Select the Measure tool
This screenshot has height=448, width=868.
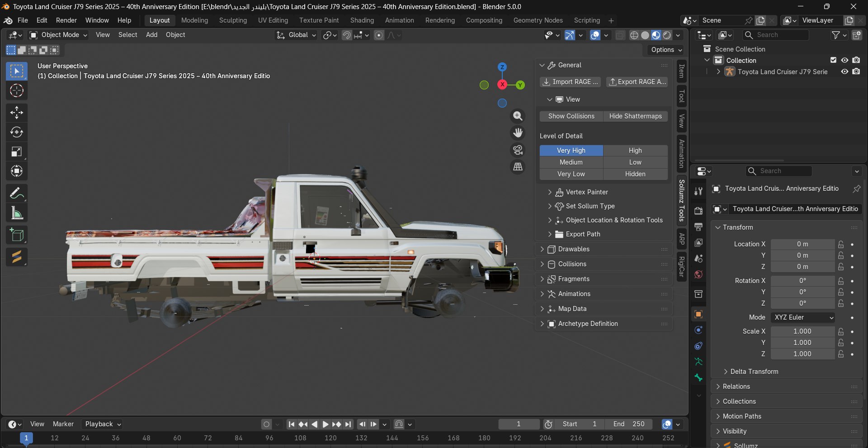tap(17, 213)
